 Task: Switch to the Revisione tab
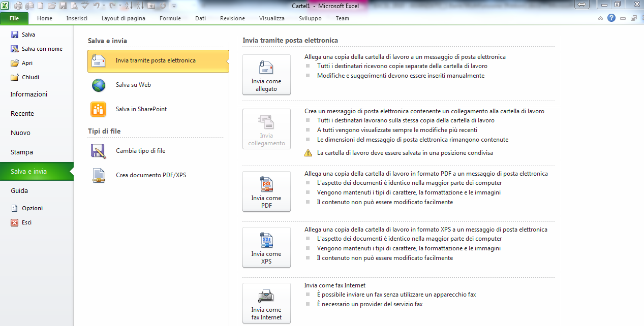click(x=232, y=18)
